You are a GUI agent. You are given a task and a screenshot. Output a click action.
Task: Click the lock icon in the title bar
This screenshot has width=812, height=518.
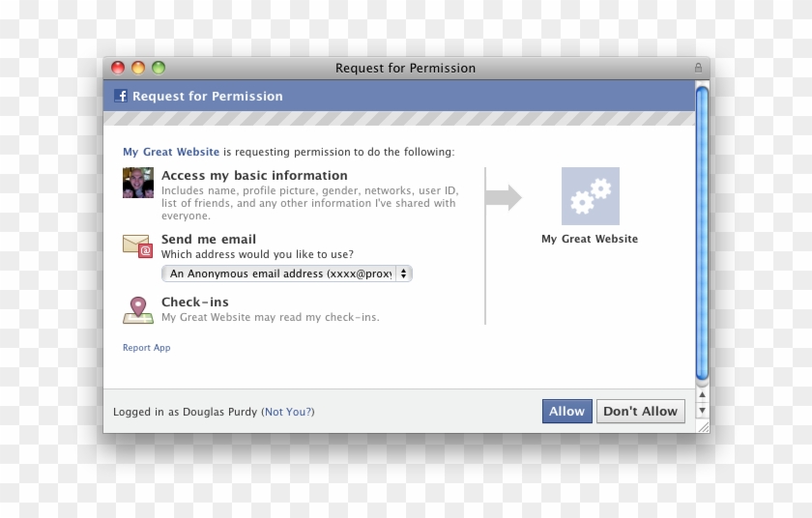point(698,68)
